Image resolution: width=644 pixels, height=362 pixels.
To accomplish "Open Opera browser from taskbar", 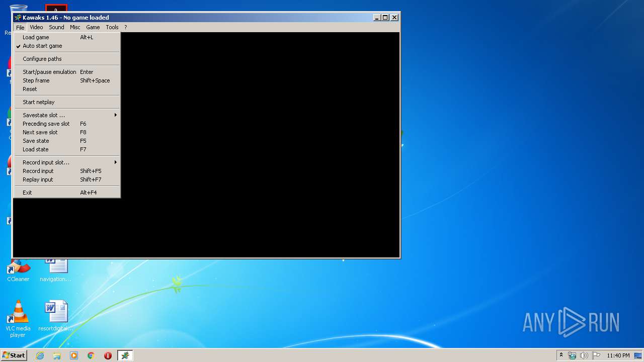I will tap(108, 355).
